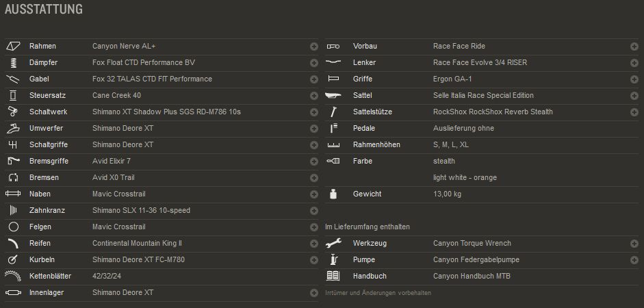
Task: Click the fork icon next to Gabel
Action: [13, 79]
